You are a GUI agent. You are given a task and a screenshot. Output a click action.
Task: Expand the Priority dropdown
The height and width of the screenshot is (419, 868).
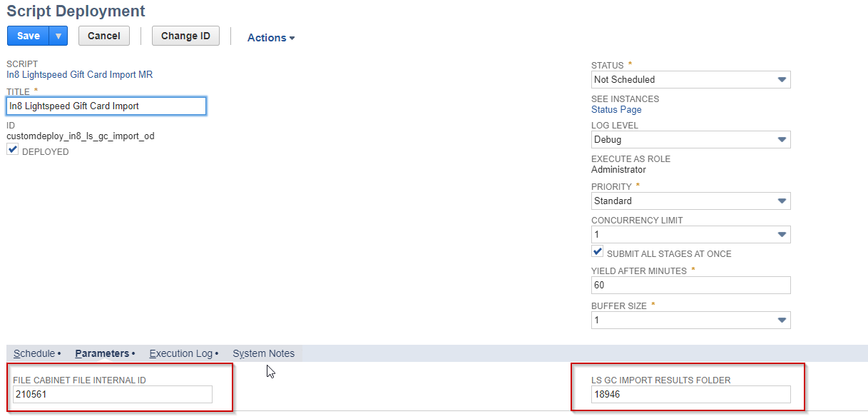[x=690, y=201]
